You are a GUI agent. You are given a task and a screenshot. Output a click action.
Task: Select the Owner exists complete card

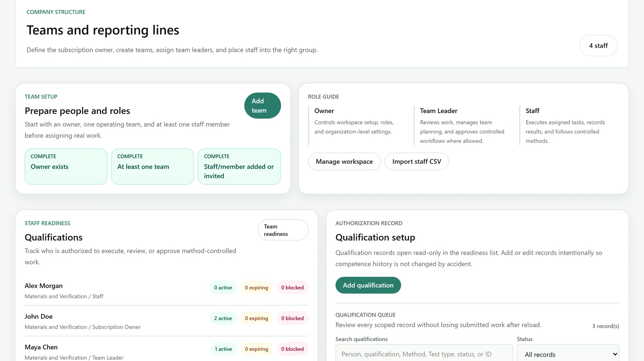click(66, 167)
